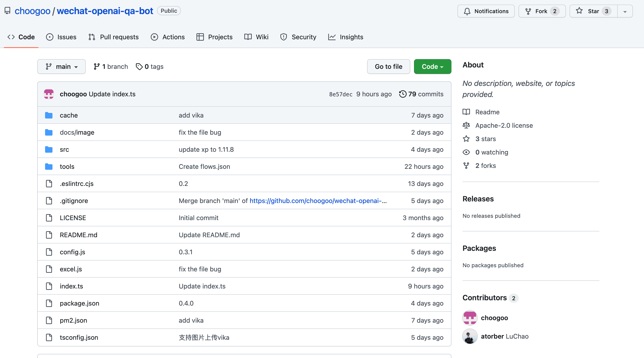644x358 pixels.
Task: Click 'update xp to 1.11.8' commit message
Action: [206, 149]
